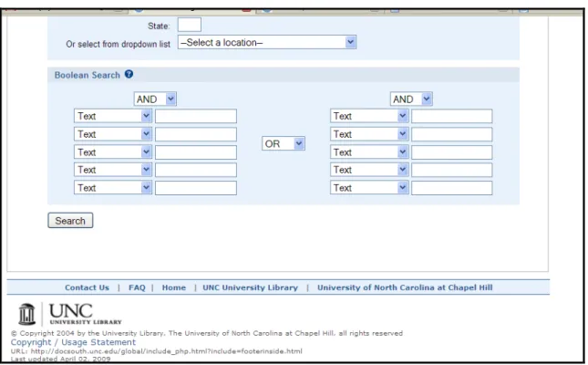Click fourth search term field, right group
This screenshot has width=588, height=365.
(x=452, y=170)
